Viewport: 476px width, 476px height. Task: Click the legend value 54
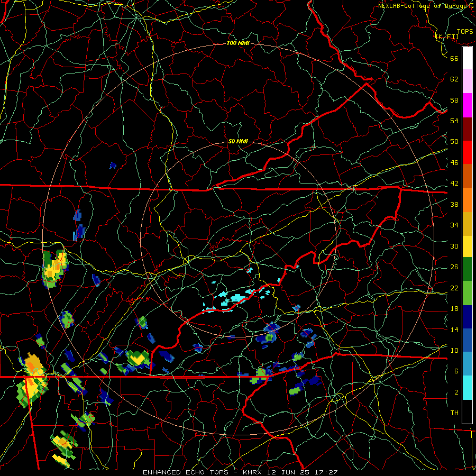pyautogui.click(x=454, y=121)
